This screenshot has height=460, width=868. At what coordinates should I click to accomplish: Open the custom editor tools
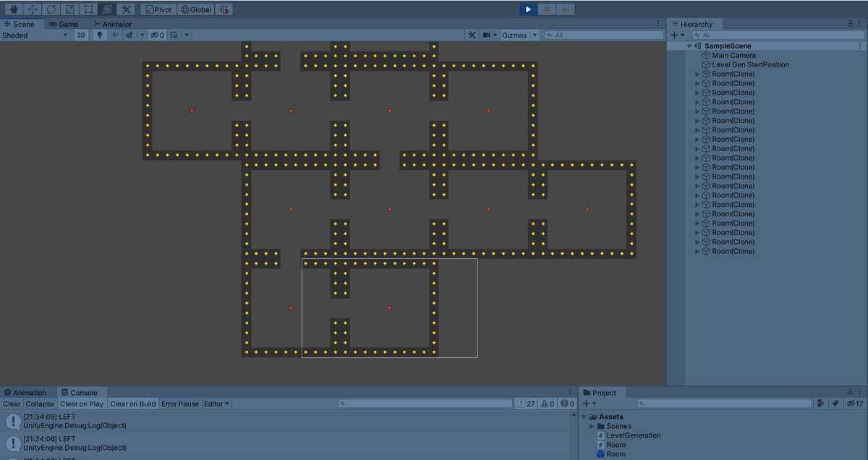click(x=126, y=9)
